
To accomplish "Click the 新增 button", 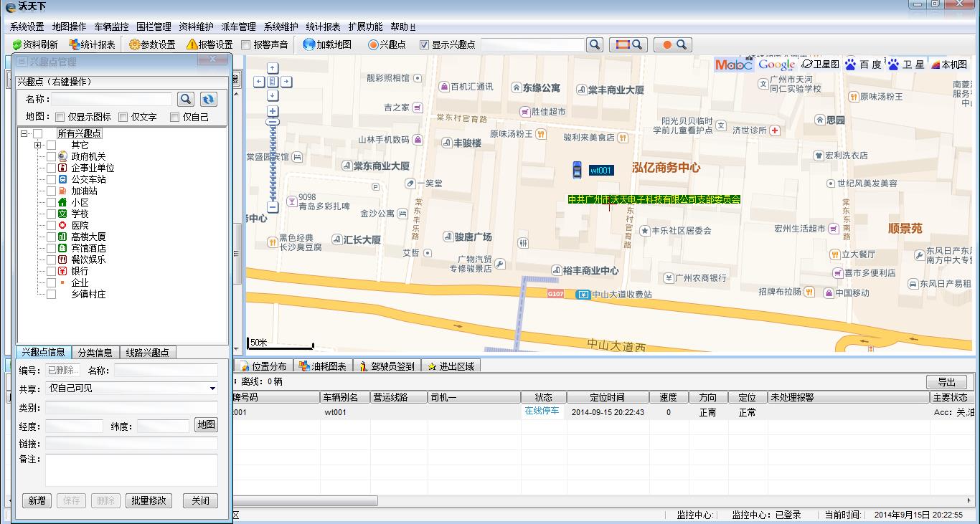I will pyautogui.click(x=37, y=500).
